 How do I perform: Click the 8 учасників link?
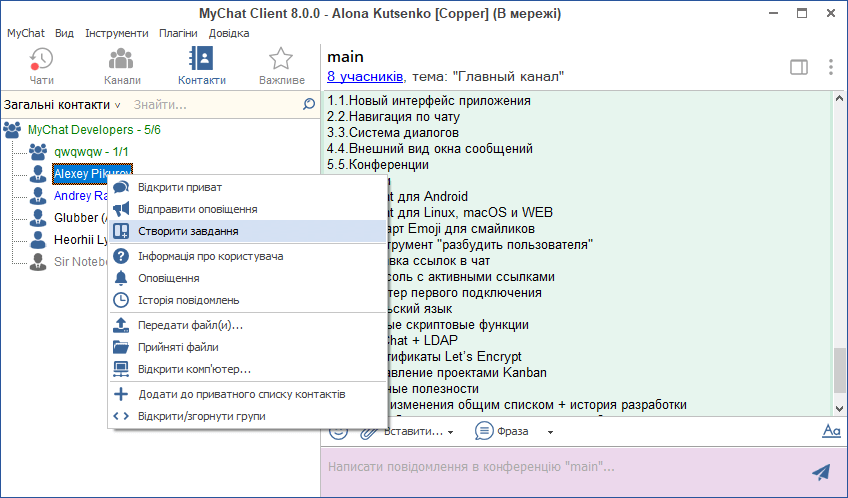[365, 76]
